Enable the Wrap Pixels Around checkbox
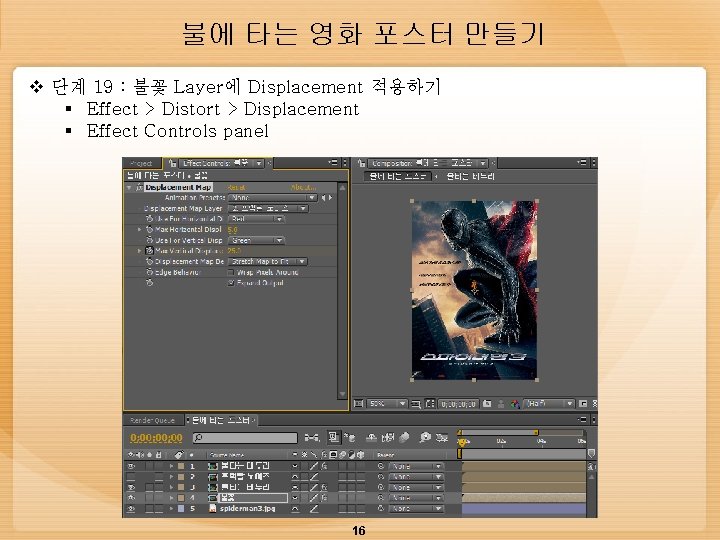Viewport: 720px width, 540px height. click(232, 272)
